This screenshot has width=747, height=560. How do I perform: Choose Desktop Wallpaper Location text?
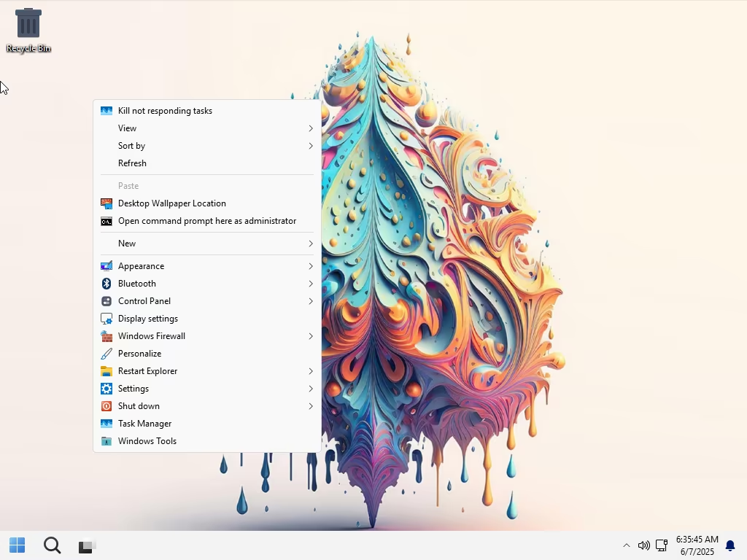pos(172,203)
